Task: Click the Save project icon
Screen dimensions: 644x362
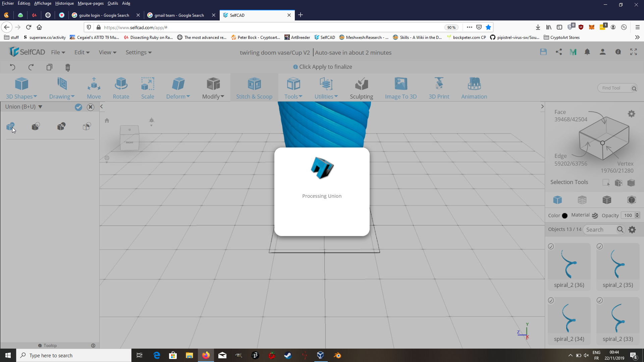Action: 543,52
